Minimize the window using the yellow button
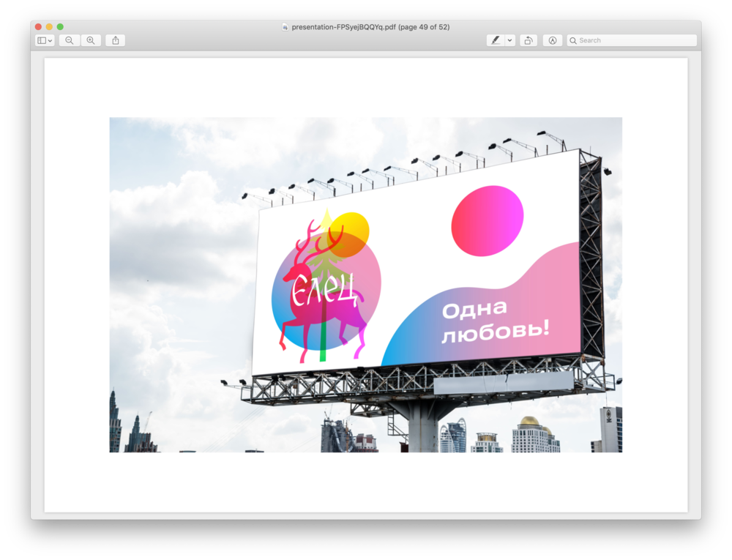The image size is (732, 560). click(x=49, y=27)
